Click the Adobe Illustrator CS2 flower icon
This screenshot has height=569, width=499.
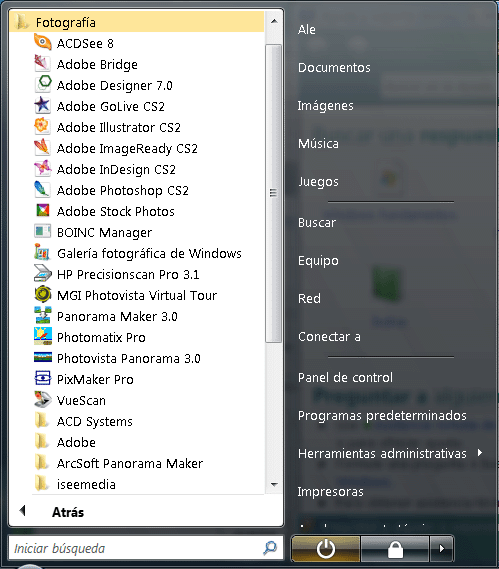point(42,127)
